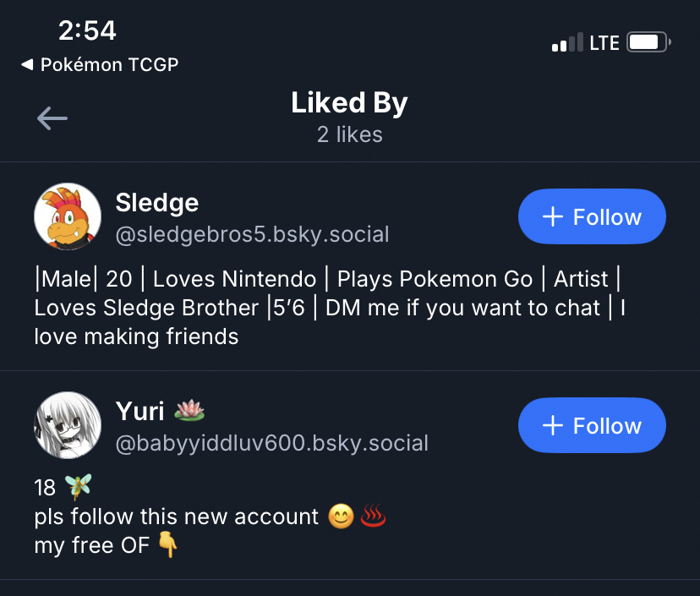The image size is (700, 596).
Task: Tap the back arrow icon
Action: point(52,118)
